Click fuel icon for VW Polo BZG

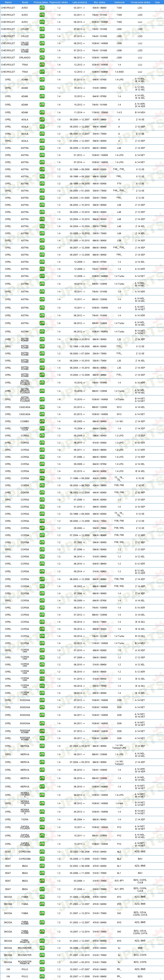pos(42,976)
